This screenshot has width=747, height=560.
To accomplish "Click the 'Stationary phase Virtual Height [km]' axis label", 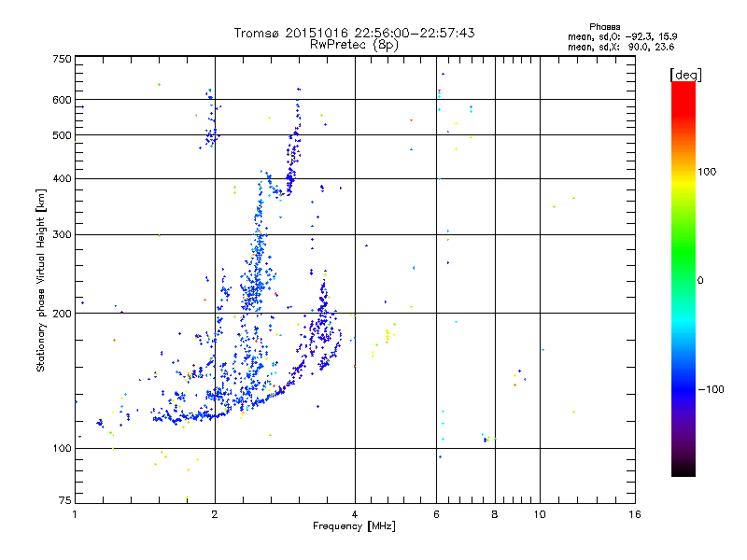I will pyautogui.click(x=40, y=280).
